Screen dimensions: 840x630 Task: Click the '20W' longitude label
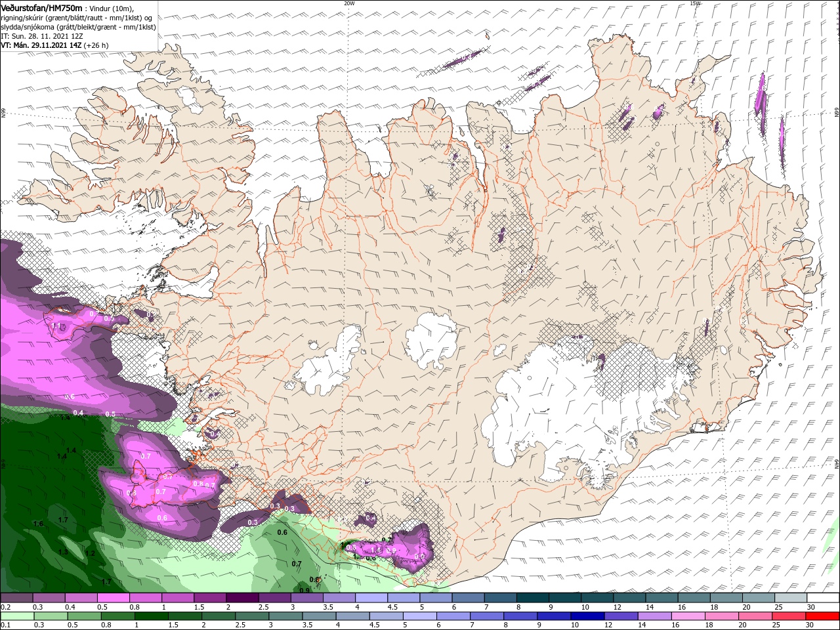click(349, 3)
